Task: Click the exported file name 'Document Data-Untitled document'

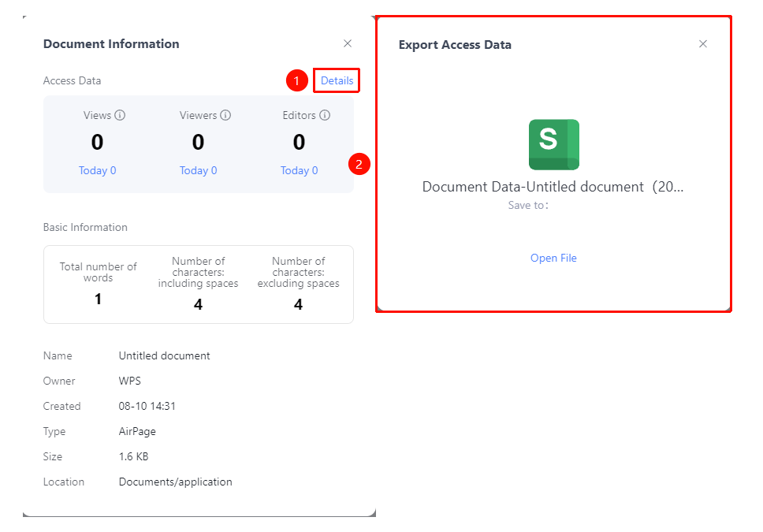Action: pos(553,187)
